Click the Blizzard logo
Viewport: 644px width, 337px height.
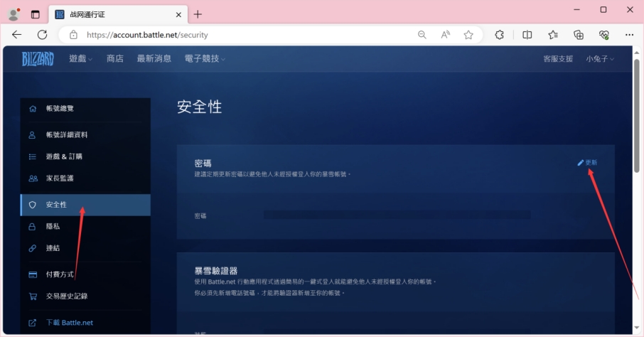tap(38, 59)
